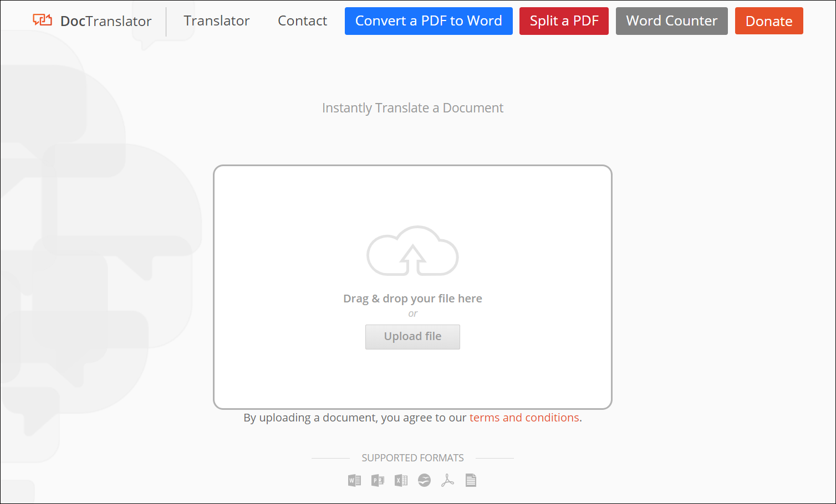836x504 pixels.
Task: Click the Drag & drop your file text
Action: pos(412,299)
